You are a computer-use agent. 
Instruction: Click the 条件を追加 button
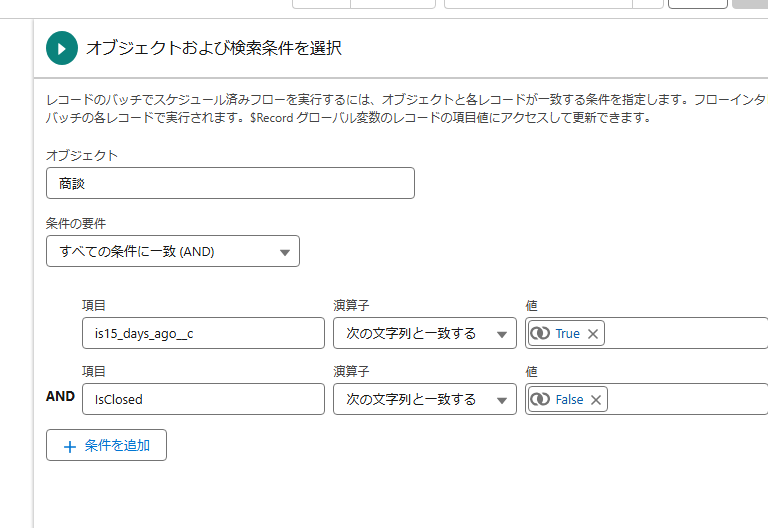point(106,445)
